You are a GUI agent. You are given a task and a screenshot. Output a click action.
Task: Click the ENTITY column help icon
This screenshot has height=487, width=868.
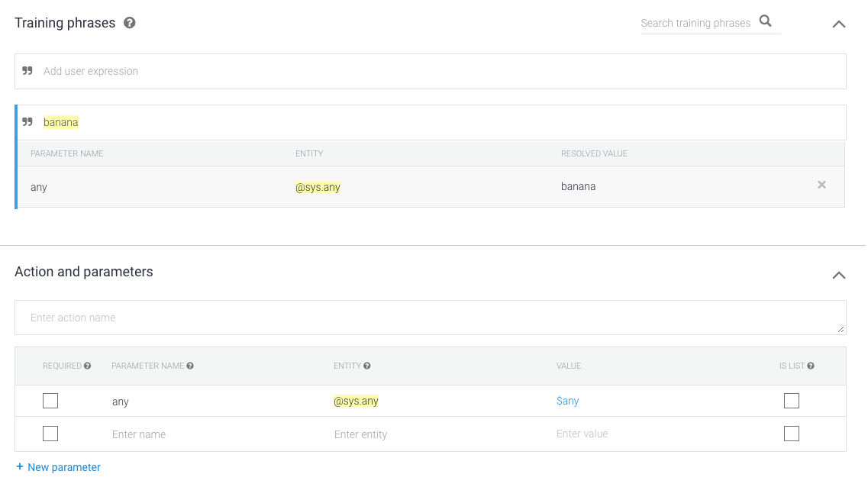pyautogui.click(x=367, y=366)
